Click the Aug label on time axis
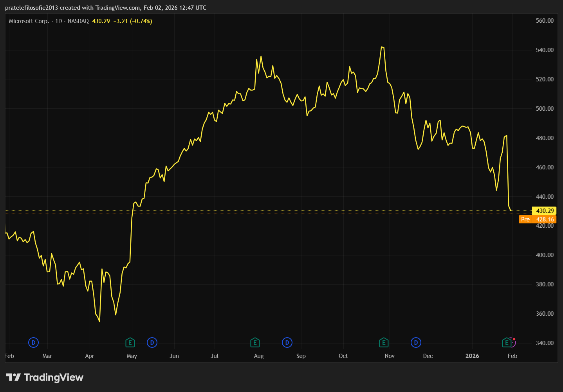563x392 pixels. [259, 356]
